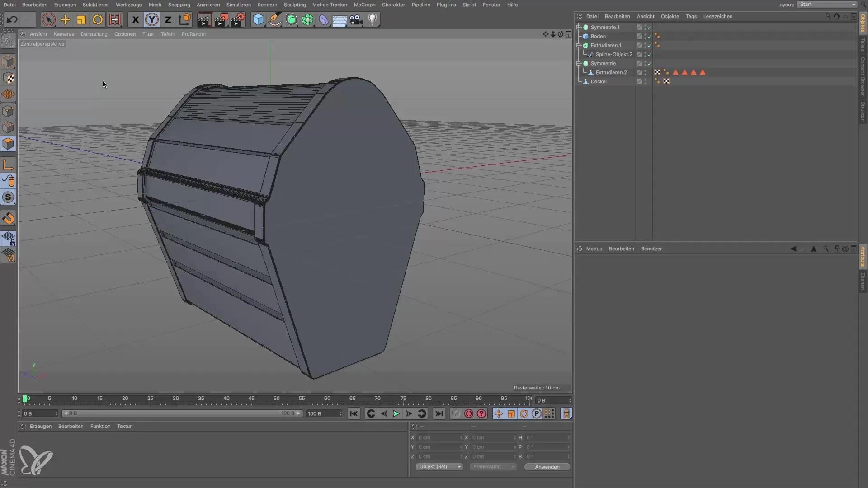Jump to end of animation

[x=439, y=413]
